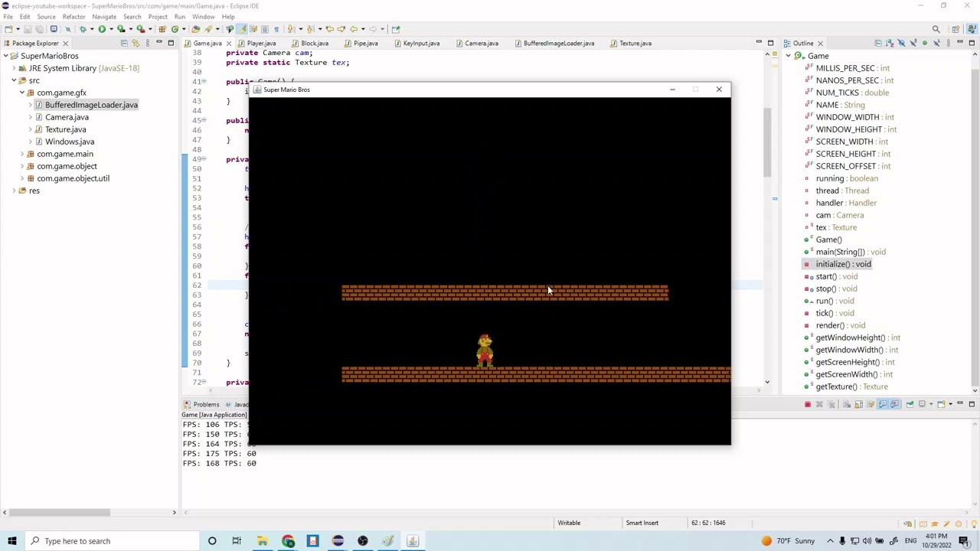980x551 pixels.
Task: Collapse the SuperMarioBros project node
Action: tap(5, 56)
